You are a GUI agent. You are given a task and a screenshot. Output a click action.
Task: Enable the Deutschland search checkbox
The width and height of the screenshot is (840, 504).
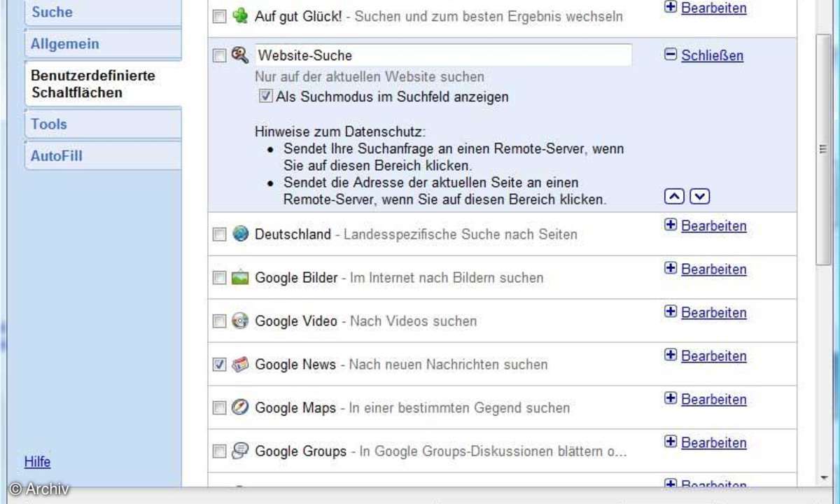coord(219,234)
